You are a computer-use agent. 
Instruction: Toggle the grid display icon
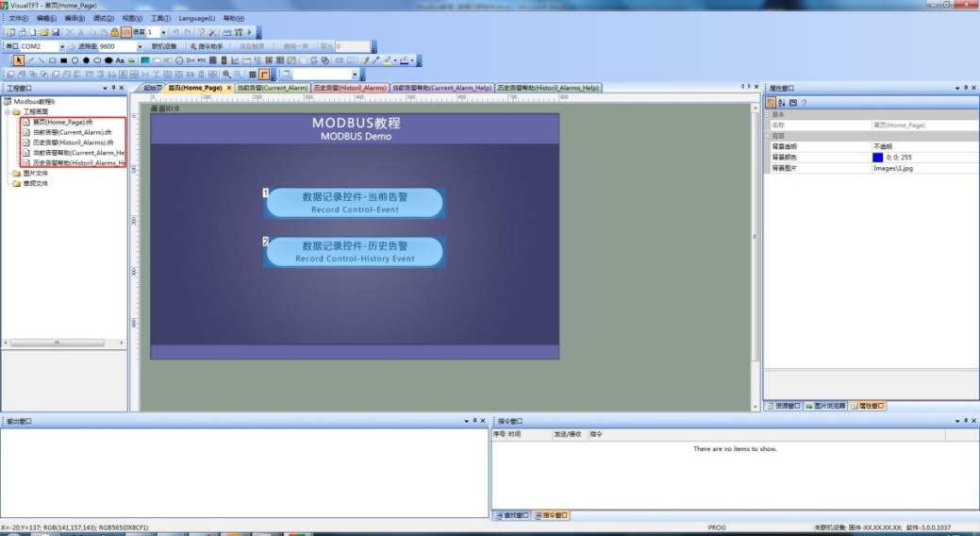pyautogui.click(x=253, y=75)
